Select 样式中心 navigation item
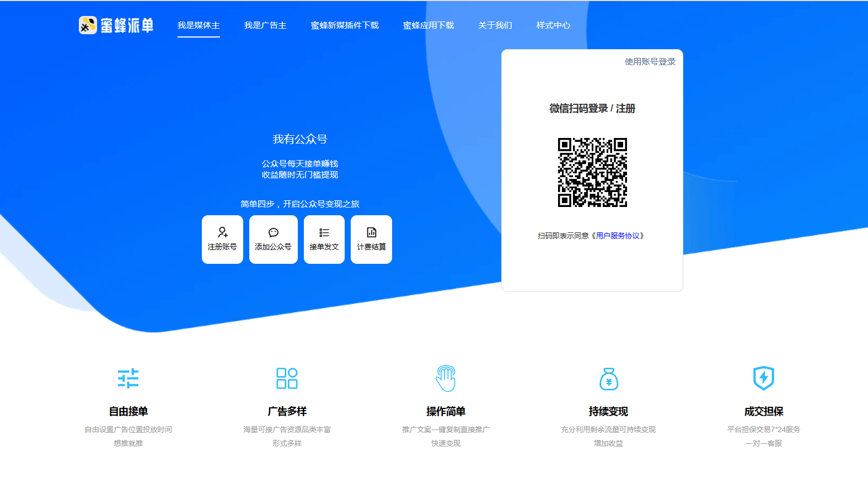Screen dimensions: 868x489 coord(553,25)
